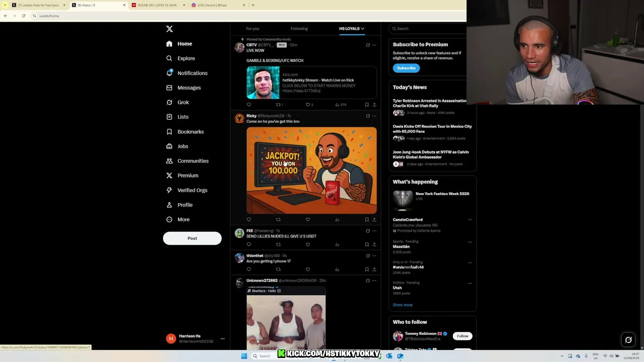Bookmark thisnthat's post
The image size is (644, 362).
[367, 269]
